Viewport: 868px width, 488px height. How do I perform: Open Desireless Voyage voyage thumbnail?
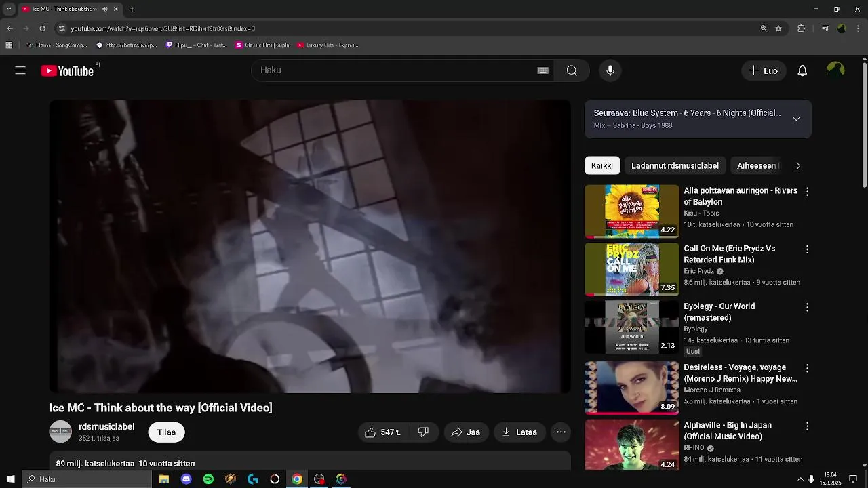click(x=632, y=388)
